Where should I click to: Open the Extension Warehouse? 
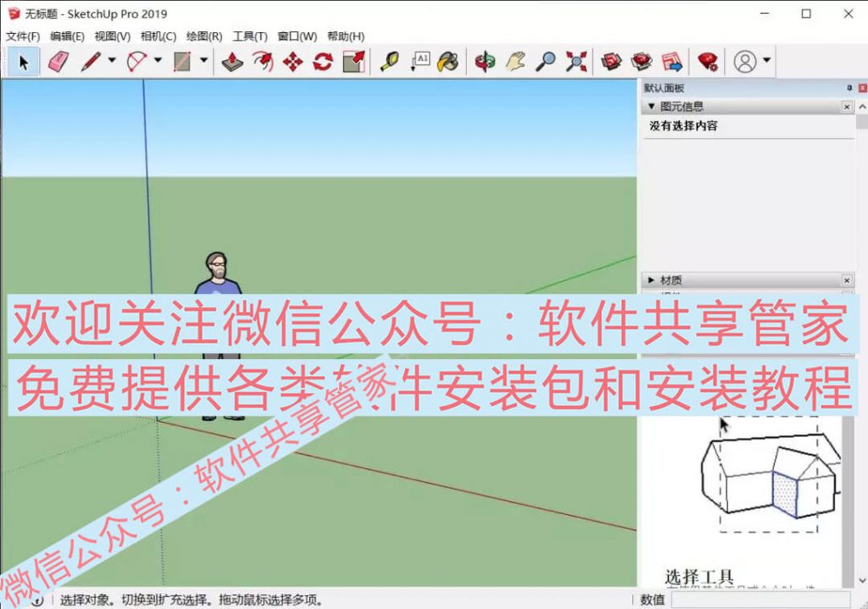(x=643, y=61)
